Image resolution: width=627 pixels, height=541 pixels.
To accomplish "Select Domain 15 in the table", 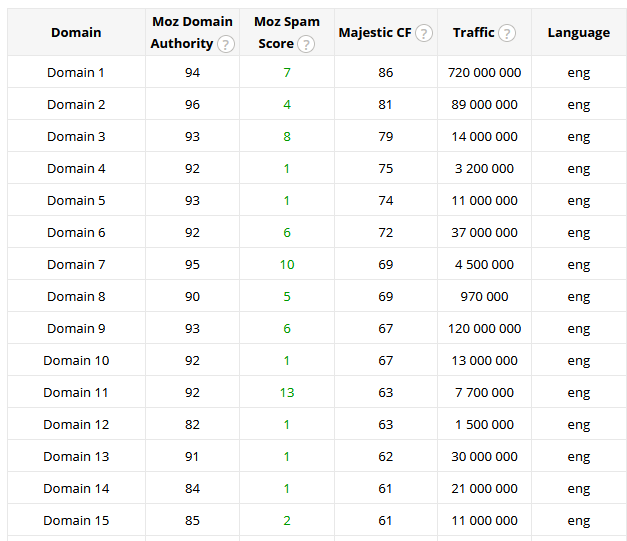I will click(76, 521).
